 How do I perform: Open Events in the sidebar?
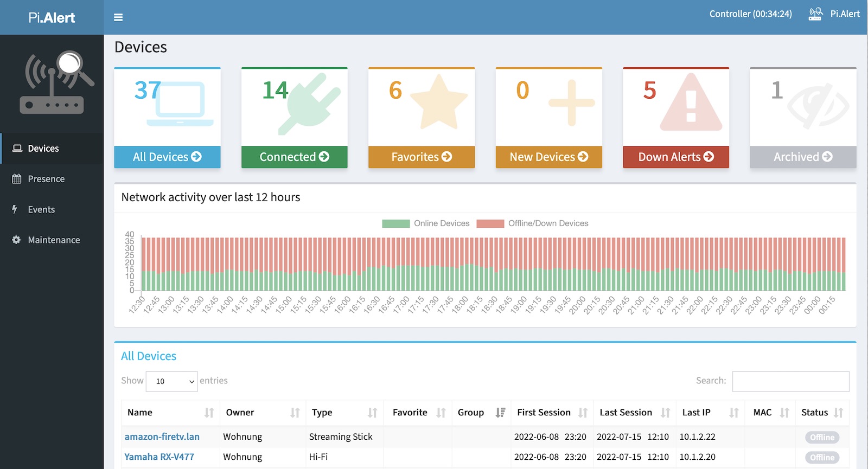pyautogui.click(x=41, y=210)
